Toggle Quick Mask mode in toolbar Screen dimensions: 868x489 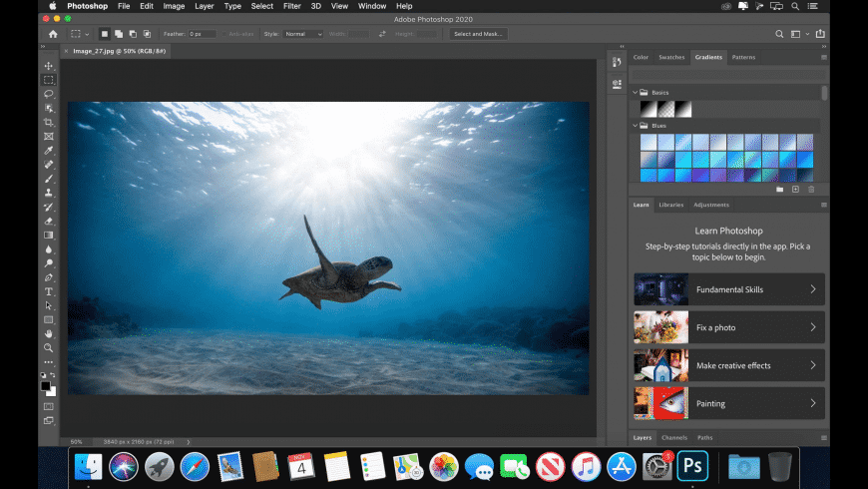click(x=49, y=406)
